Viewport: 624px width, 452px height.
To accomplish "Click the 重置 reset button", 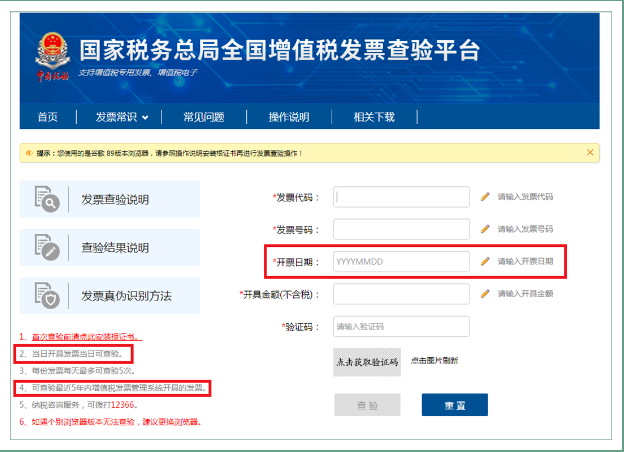I will (455, 405).
